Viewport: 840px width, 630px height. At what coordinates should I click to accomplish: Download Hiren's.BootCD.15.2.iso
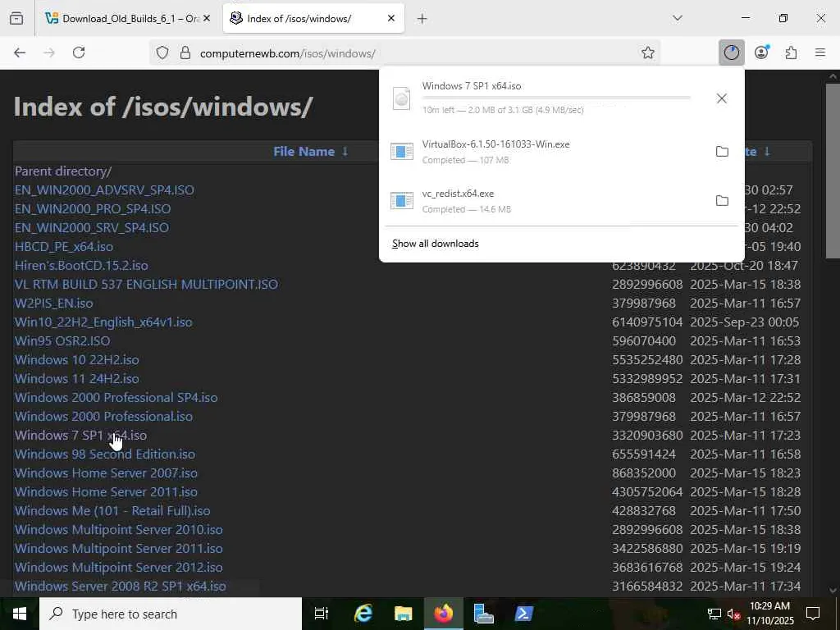pos(81,266)
